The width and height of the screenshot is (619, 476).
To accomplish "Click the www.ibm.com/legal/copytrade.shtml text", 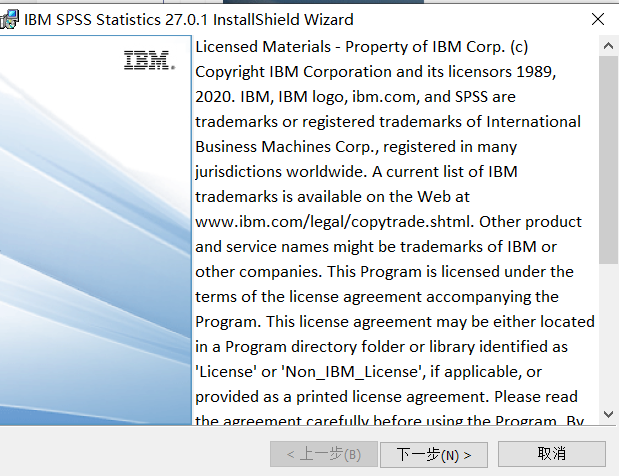I will pos(334,222).
